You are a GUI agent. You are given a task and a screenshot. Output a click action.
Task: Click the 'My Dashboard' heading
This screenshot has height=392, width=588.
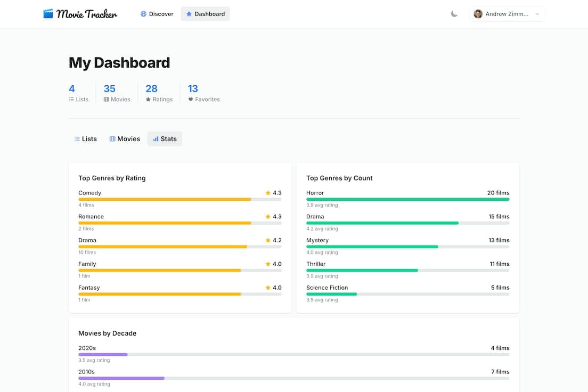[119, 63]
